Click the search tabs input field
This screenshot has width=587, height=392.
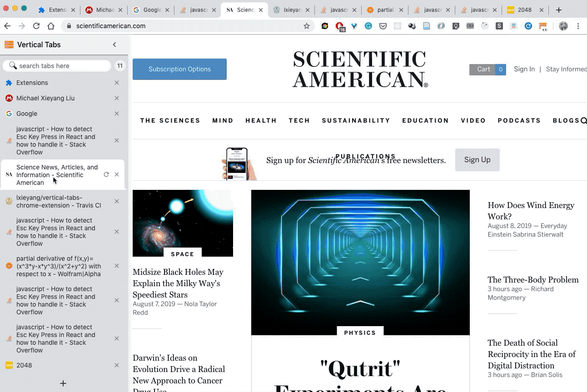click(57, 66)
